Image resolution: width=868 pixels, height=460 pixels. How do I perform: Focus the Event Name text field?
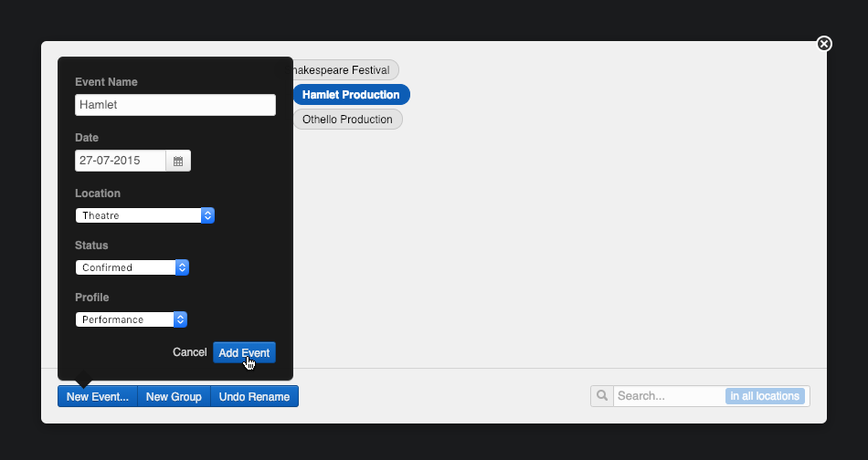coord(175,105)
